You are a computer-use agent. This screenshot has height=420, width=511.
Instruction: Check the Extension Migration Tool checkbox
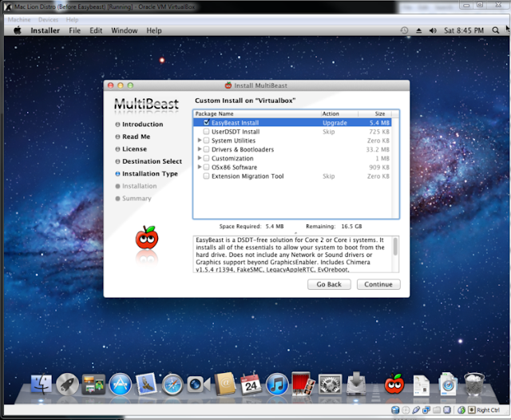tap(206, 176)
